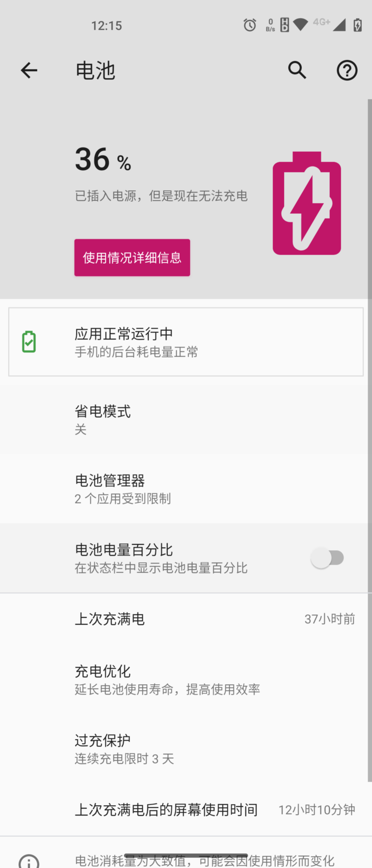
Task: Tap the 上次充满电 row
Action: pos(186,619)
